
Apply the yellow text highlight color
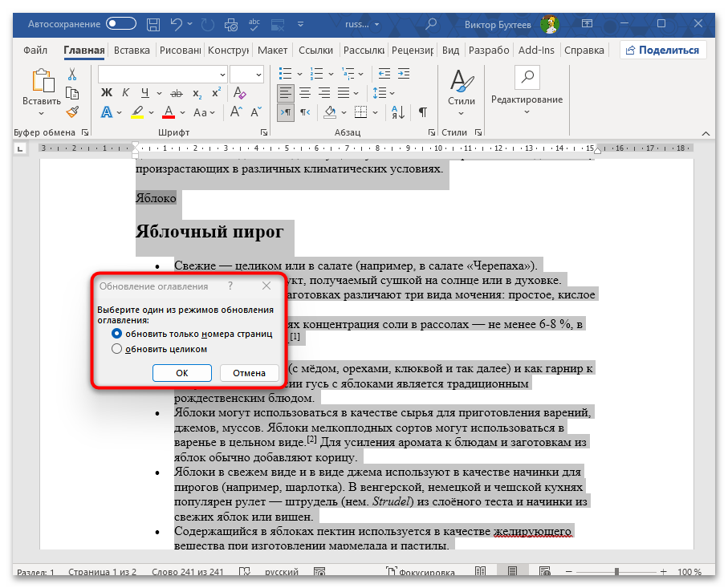click(x=137, y=112)
